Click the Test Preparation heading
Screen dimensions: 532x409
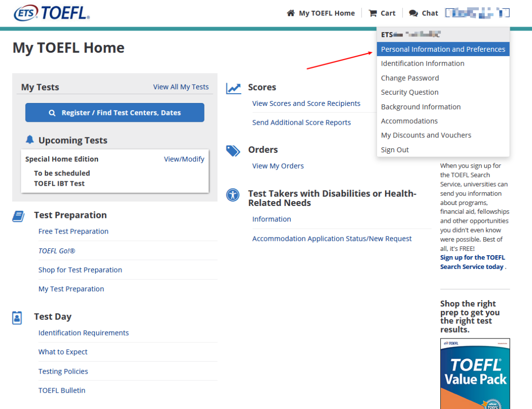[70, 215]
